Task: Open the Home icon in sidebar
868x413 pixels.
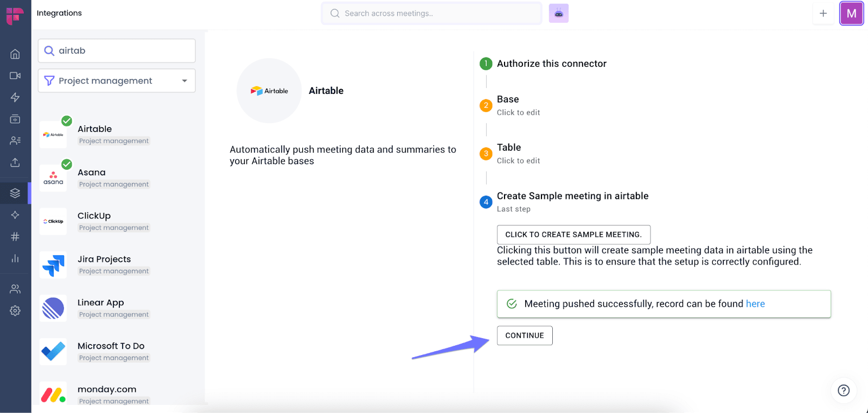Action: (x=15, y=54)
